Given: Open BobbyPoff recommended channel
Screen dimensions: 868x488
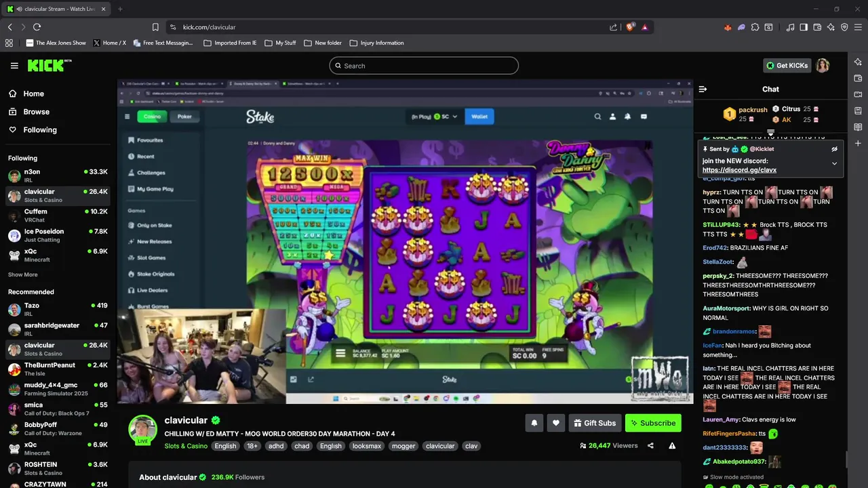Looking at the screenshot, I should click(x=58, y=429).
